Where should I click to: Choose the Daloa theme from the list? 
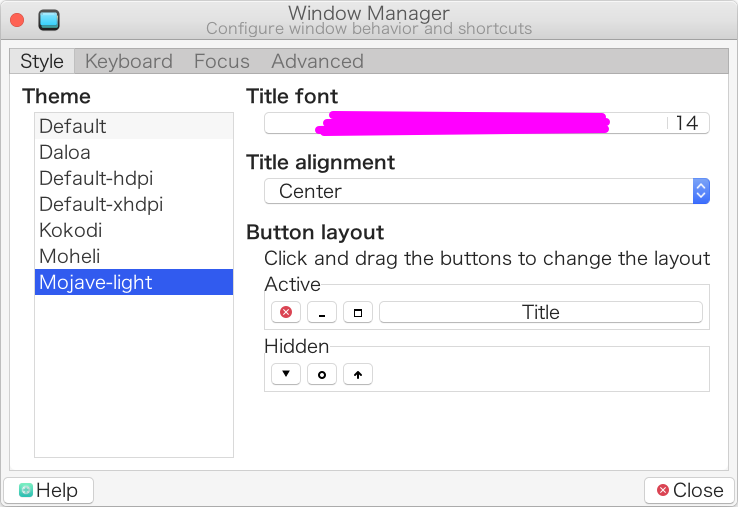point(65,152)
